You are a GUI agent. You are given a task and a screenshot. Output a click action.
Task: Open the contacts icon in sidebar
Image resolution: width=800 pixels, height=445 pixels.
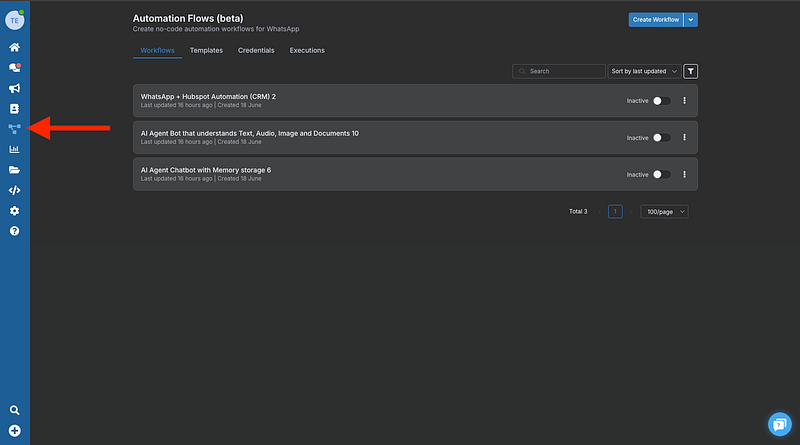coord(15,108)
